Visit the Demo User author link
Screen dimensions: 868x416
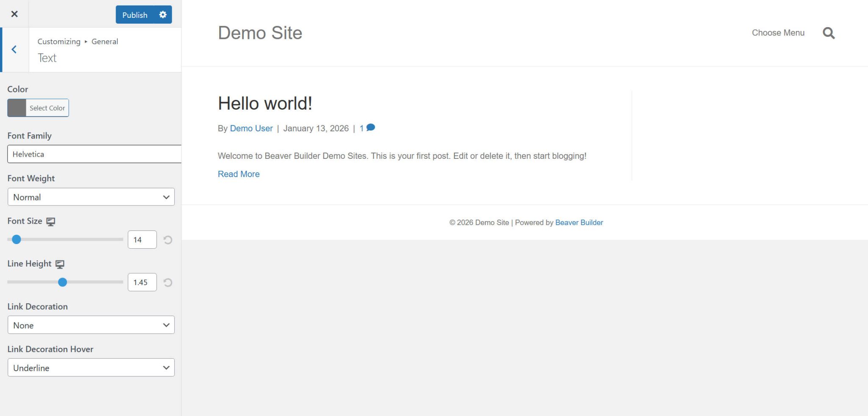(x=251, y=128)
